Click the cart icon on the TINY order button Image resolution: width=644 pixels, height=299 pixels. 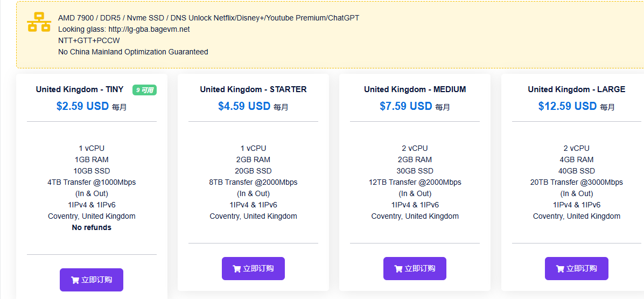click(75, 280)
